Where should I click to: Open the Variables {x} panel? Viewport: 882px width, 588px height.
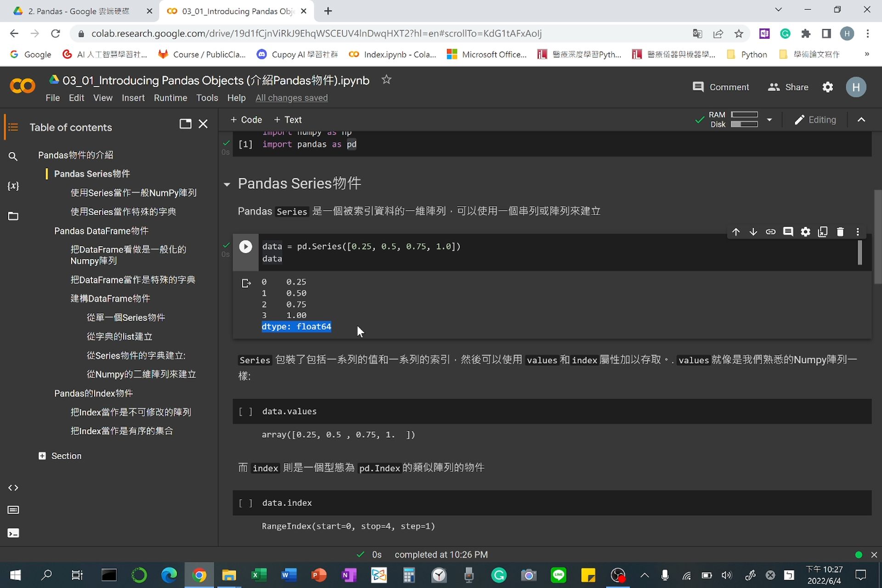pyautogui.click(x=13, y=186)
